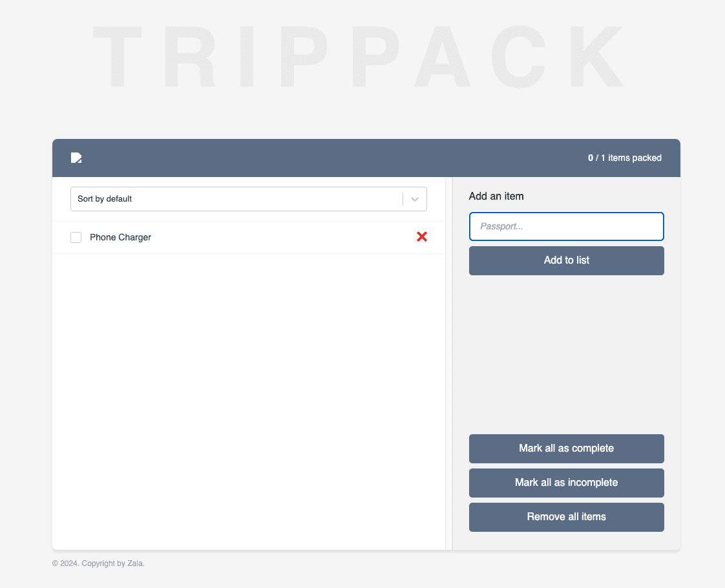This screenshot has height=588, width=725.
Task: Click the "Add an item" label
Action: point(496,196)
